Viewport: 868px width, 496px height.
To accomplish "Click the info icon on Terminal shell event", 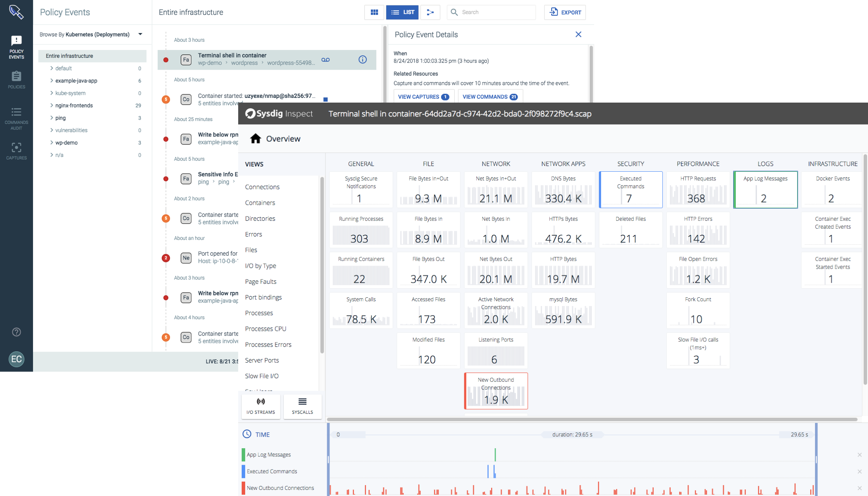I will click(362, 60).
